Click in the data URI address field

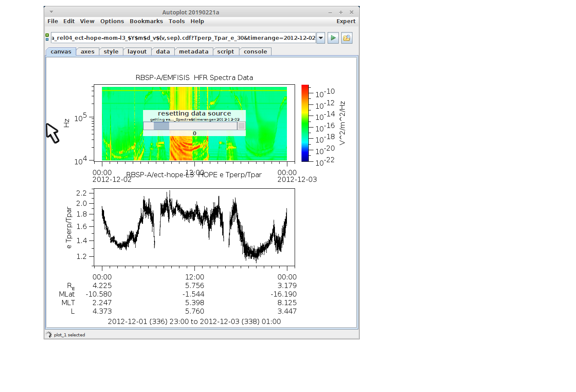pyautogui.click(x=183, y=38)
